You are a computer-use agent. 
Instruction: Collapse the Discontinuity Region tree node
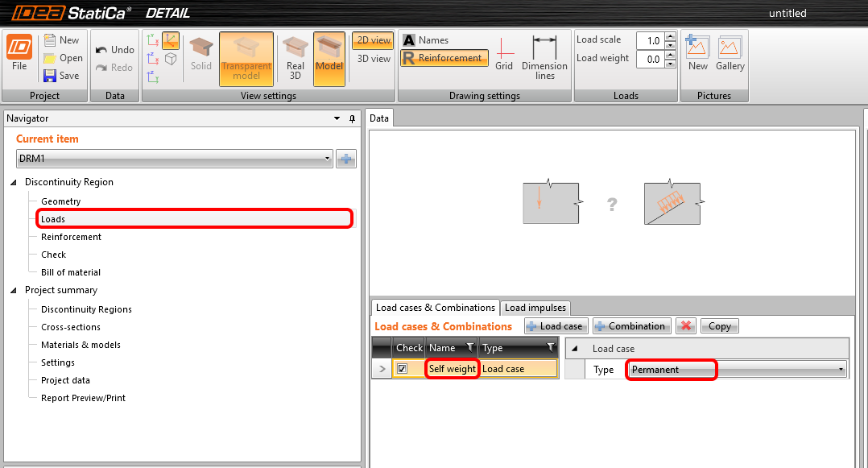[x=14, y=182]
